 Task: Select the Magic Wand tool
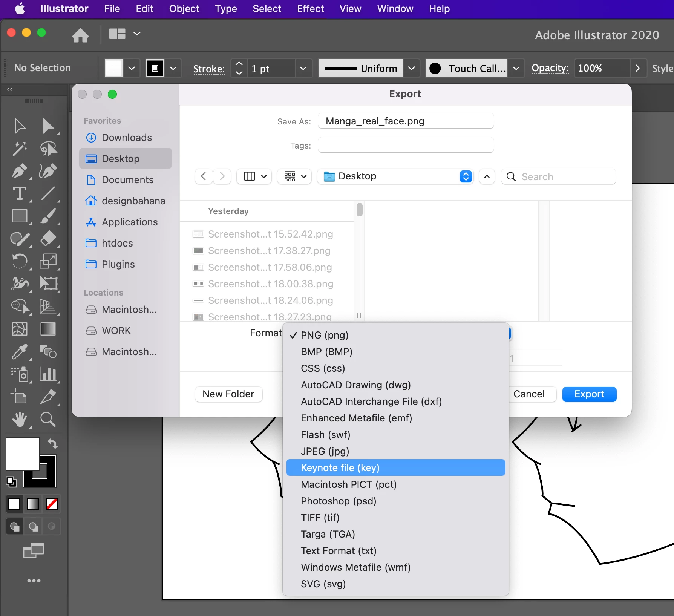[x=20, y=149]
